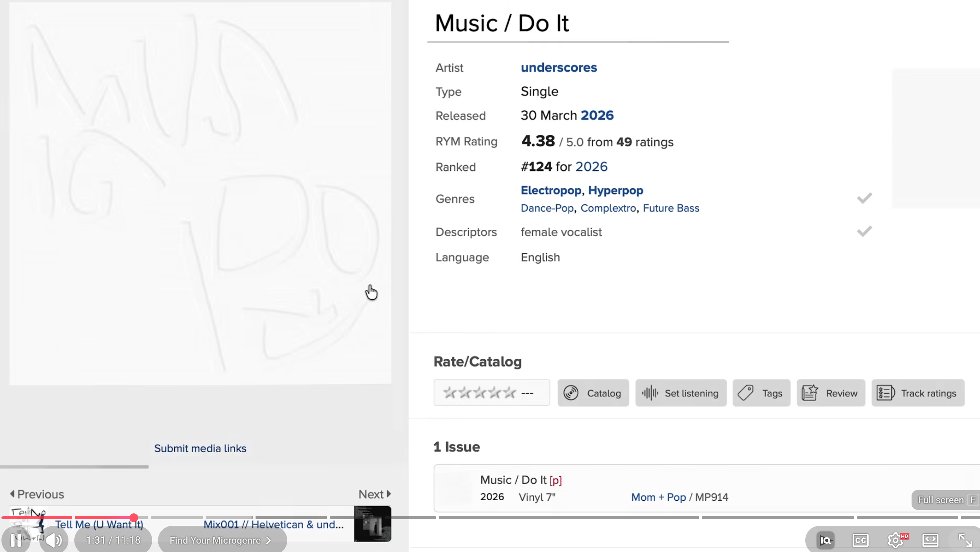
Task: Click the Set listening button
Action: tap(681, 393)
